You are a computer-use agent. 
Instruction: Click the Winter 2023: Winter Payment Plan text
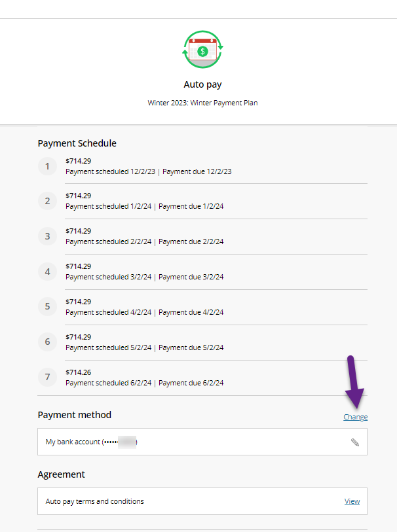pos(202,103)
